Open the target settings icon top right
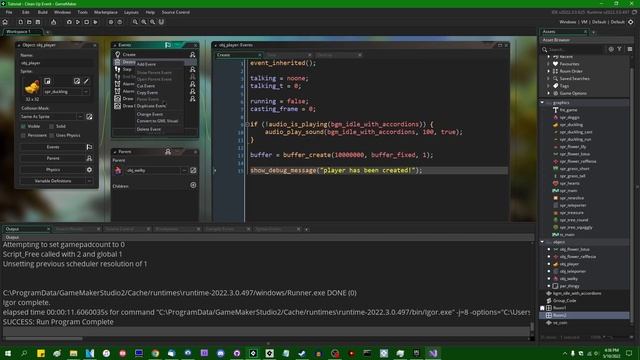Viewport: 640px width, 360px height. pos(631,22)
